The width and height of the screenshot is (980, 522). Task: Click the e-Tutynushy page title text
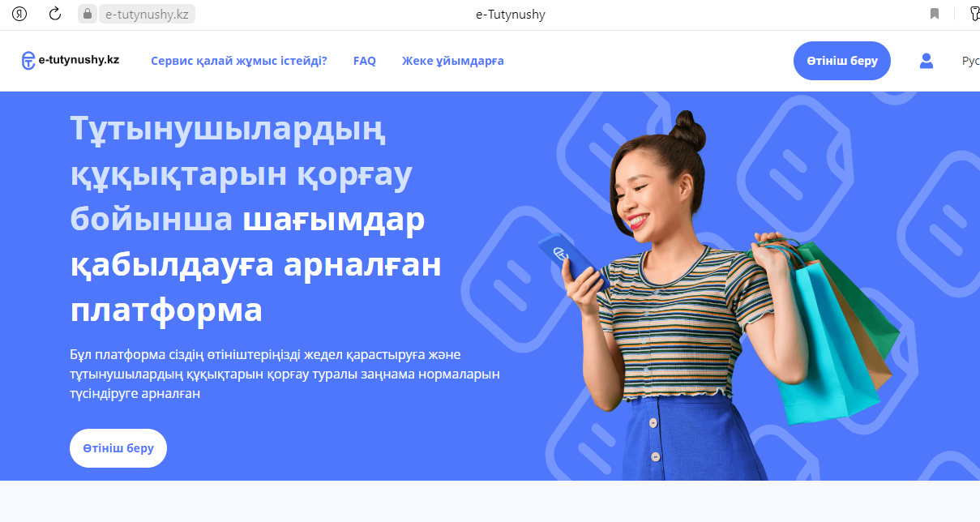[x=511, y=15]
